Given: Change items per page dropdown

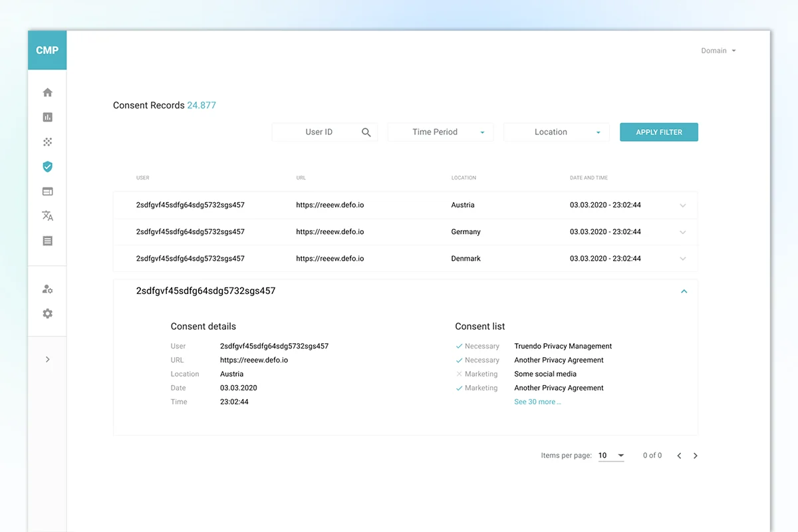Looking at the screenshot, I should tap(611, 456).
